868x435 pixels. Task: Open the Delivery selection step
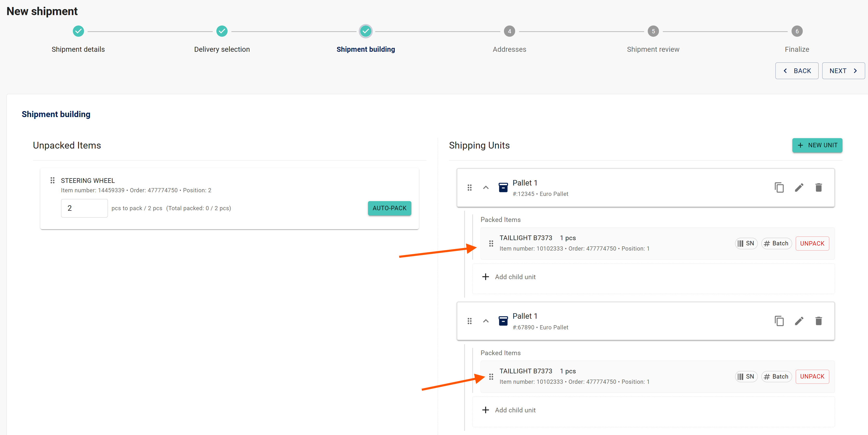point(222,31)
